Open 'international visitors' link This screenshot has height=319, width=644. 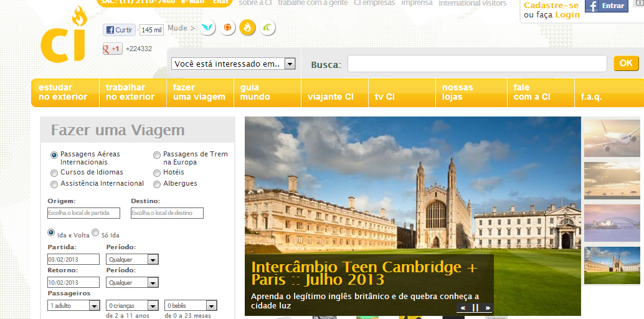(x=473, y=3)
